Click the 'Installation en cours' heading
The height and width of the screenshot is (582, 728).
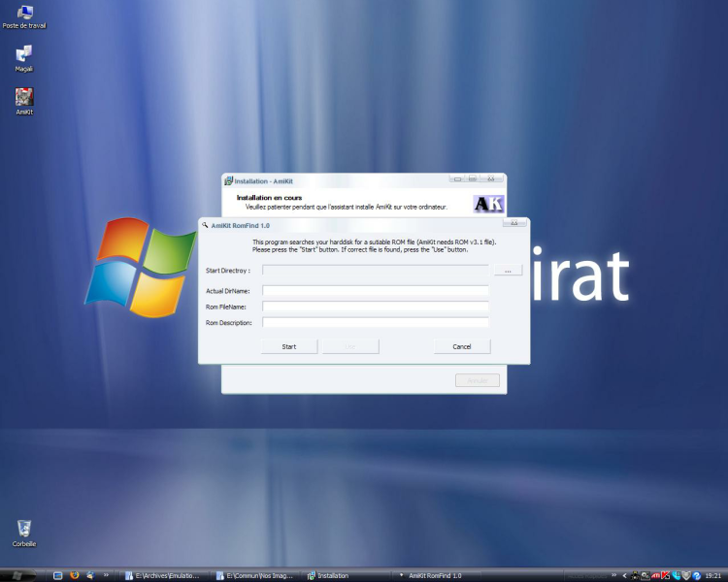(x=269, y=198)
